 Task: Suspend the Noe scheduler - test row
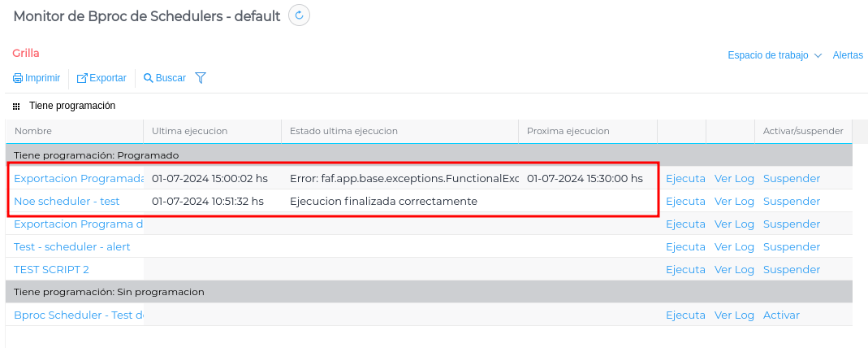coord(791,201)
